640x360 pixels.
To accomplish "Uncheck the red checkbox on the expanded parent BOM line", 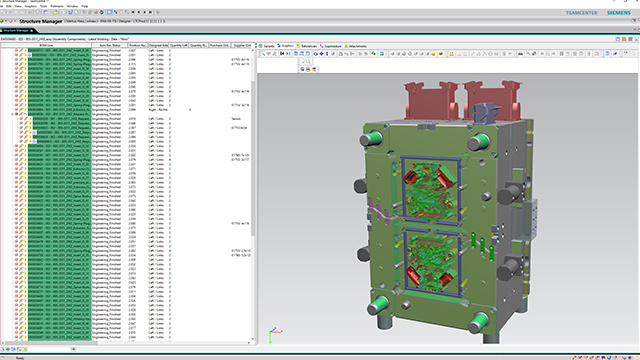I will [x=17, y=114].
